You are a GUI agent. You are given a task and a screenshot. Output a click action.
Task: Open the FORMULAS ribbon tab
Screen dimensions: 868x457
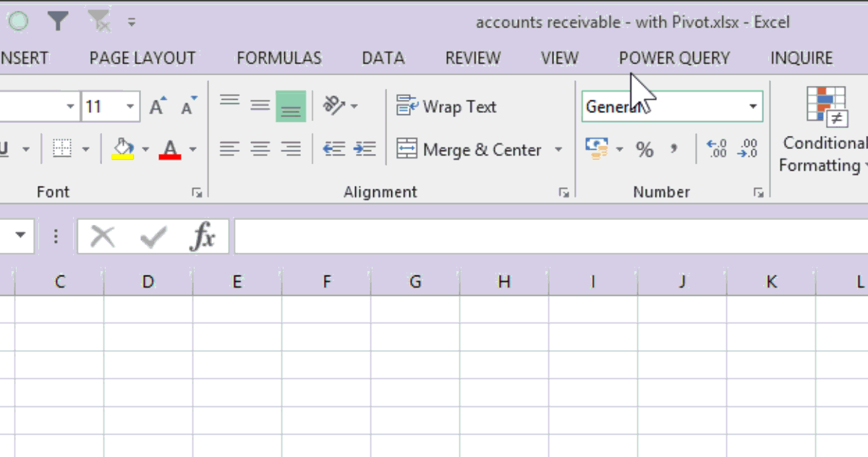279,57
